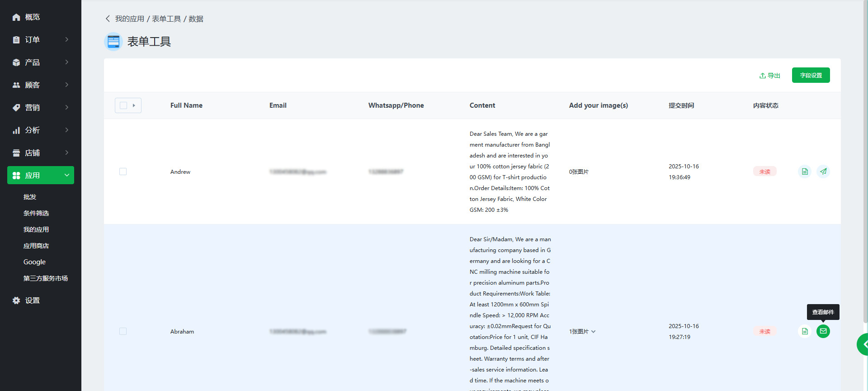
Task: Click the 字段设置 button
Action: [x=811, y=76]
